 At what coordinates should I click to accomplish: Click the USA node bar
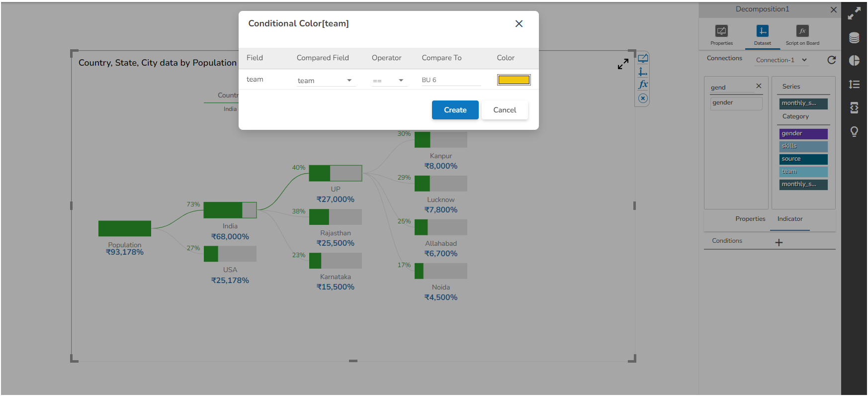[x=230, y=254]
